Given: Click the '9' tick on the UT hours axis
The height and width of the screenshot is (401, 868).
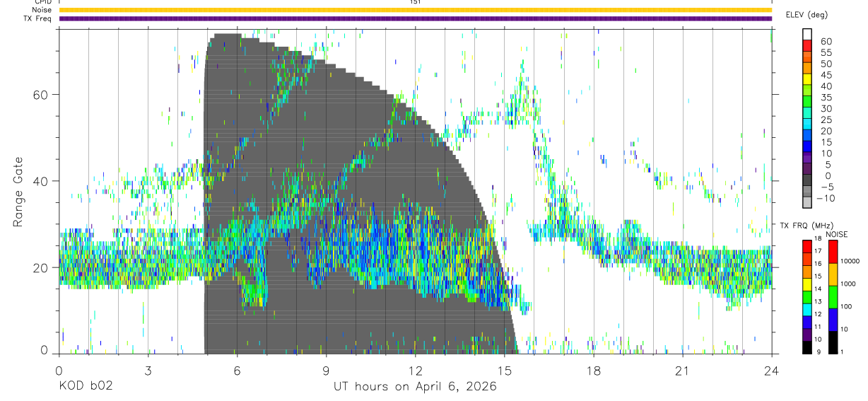Looking at the screenshot, I should [x=326, y=371].
